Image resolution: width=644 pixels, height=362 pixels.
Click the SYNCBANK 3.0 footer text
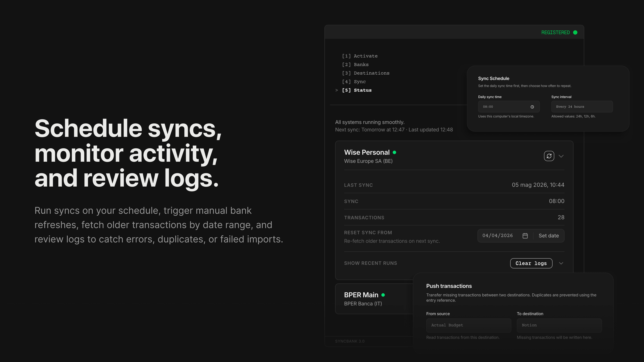[350, 341]
